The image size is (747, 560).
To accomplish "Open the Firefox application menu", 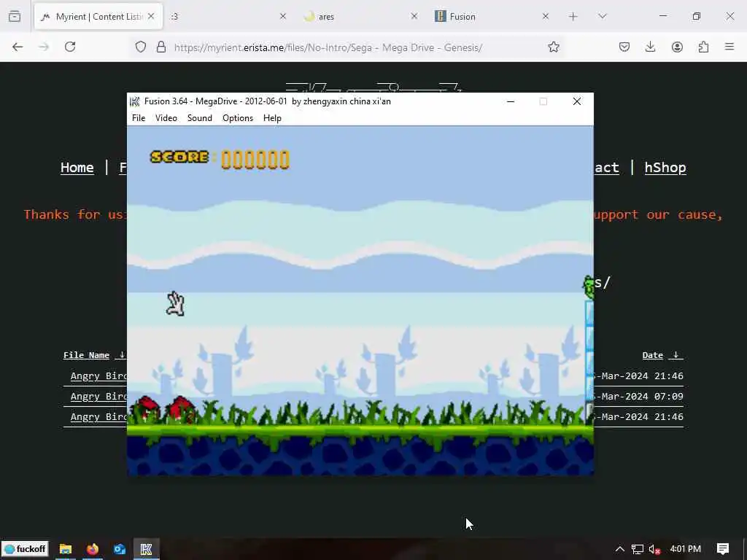I will (x=729, y=47).
